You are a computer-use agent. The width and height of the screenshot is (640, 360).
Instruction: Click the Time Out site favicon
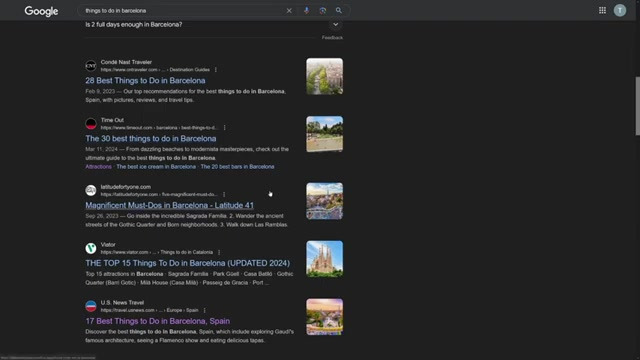(91, 124)
